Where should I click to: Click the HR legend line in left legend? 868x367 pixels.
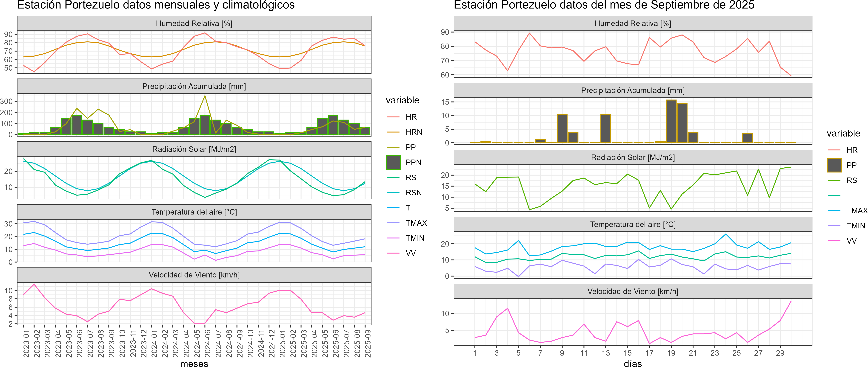pyautogui.click(x=393, y=117)
